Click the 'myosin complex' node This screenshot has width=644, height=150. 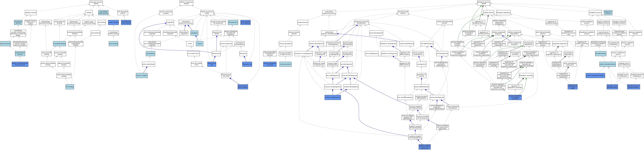[x=142, y=75]
